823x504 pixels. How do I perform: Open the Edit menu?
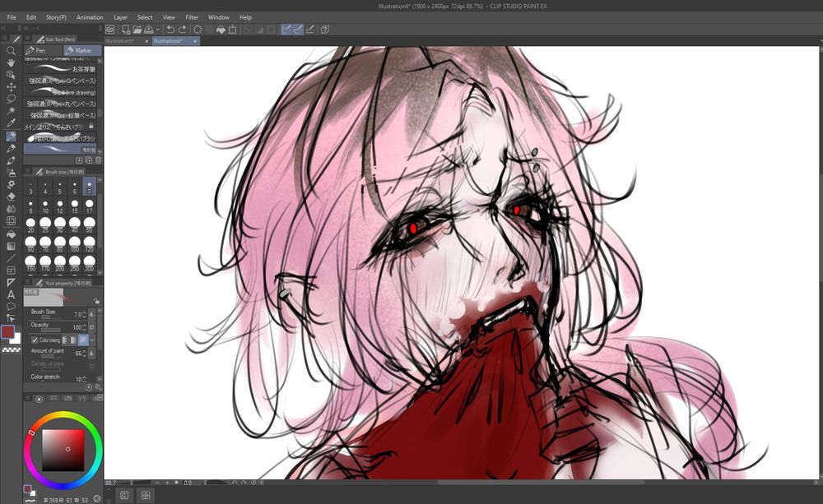tap(31, 17)
